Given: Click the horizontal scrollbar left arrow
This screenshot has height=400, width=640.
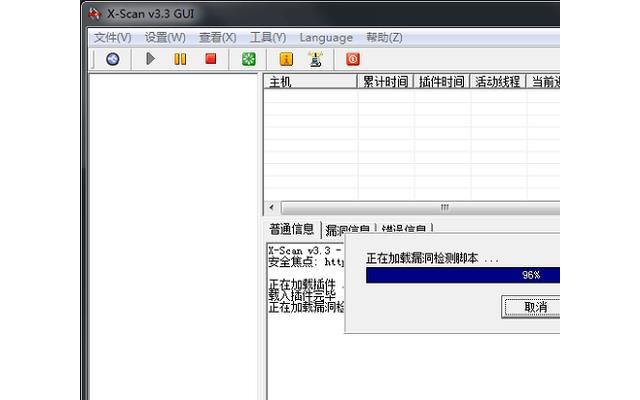Looking at the screenshot, I should coord(271,207).
